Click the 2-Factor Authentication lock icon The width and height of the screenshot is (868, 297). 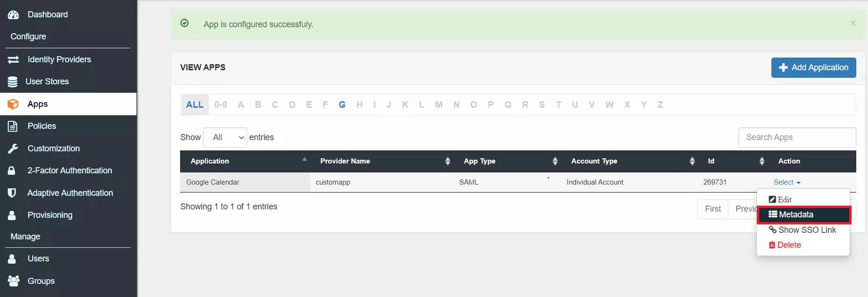12,171
